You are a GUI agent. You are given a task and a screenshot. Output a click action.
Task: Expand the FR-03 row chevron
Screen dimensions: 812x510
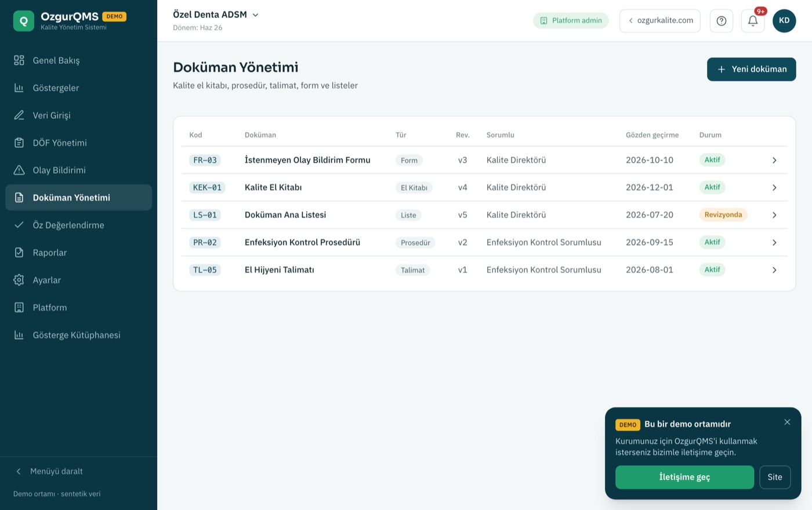[x=774, y=161]
